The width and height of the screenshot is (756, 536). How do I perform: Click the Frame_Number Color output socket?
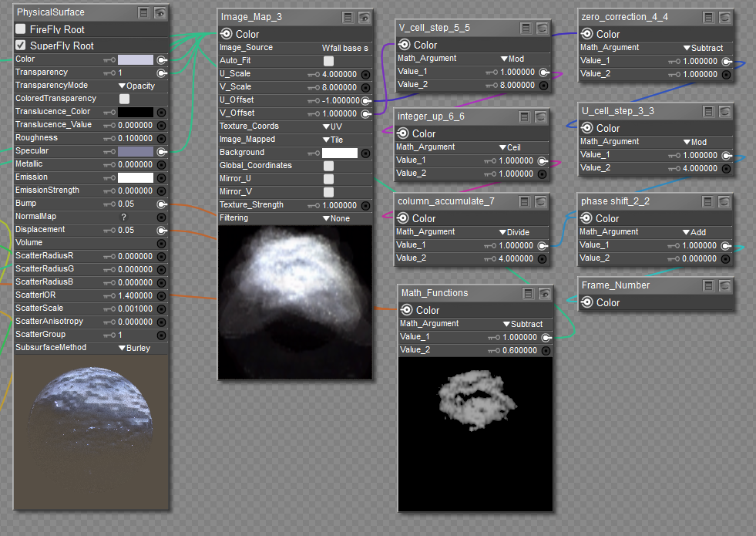tap(586, 302)
